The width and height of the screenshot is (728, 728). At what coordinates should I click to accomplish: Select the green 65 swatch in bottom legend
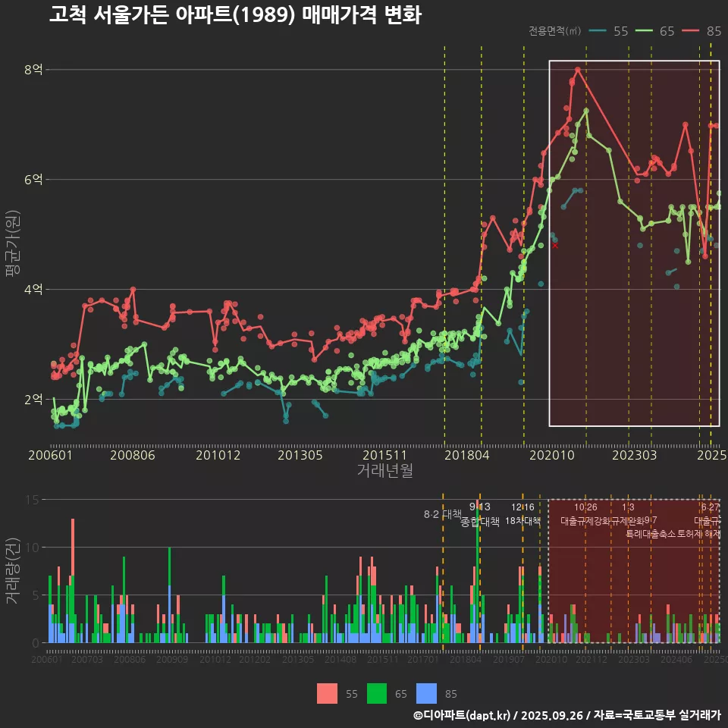click(x=377, y=693)
